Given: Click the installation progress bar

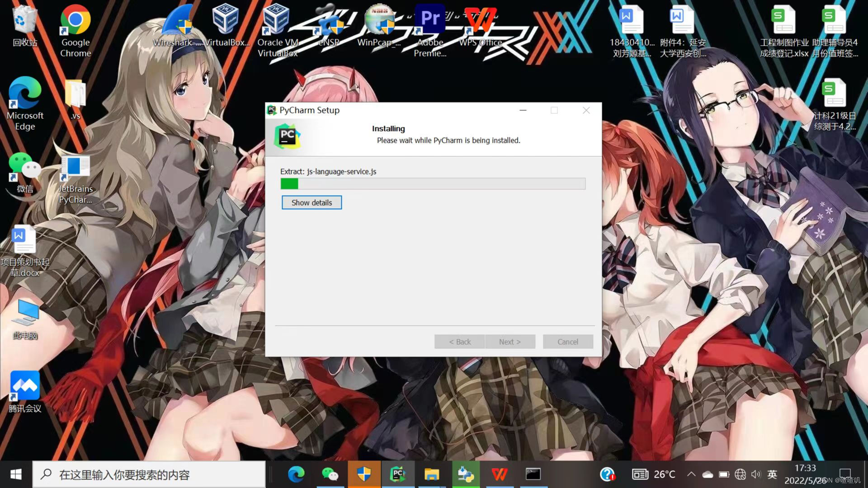Looking at the screenshot, I should pyautogui.click(x=433, y=183).
